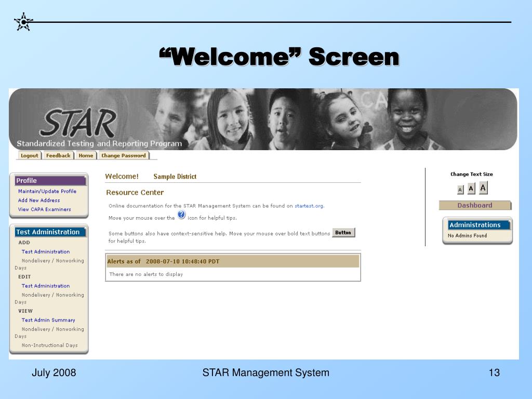The width and height of the screenshot is (532, 399).
Task: Open View CAPA Examiners link
Action: [45, 209]
